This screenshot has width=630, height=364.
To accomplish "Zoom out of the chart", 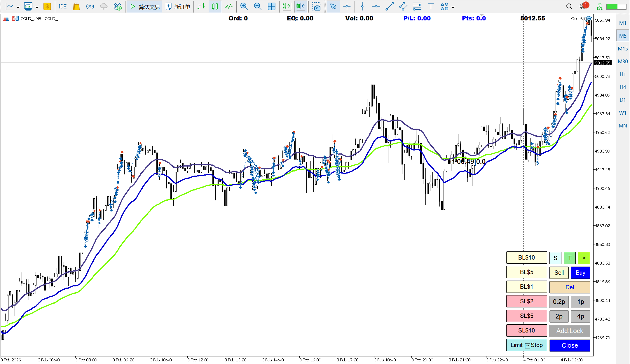I will point(258,6).
